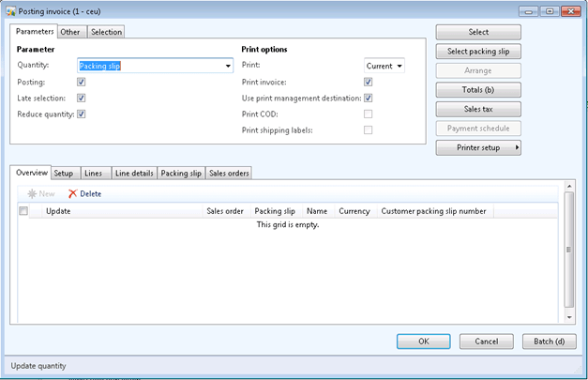Click the Sales tax button

click(478, 109)
